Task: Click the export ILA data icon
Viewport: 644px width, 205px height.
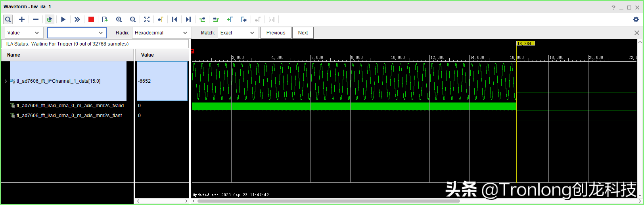Action: [105, 19]
